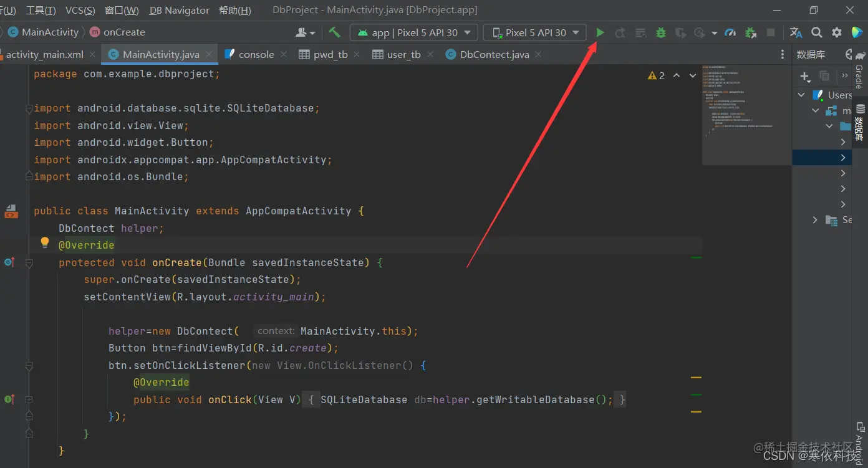The image size is (868, 468).
Task: Collapse the folder node in database tree
Action: (x=829, y=126)
